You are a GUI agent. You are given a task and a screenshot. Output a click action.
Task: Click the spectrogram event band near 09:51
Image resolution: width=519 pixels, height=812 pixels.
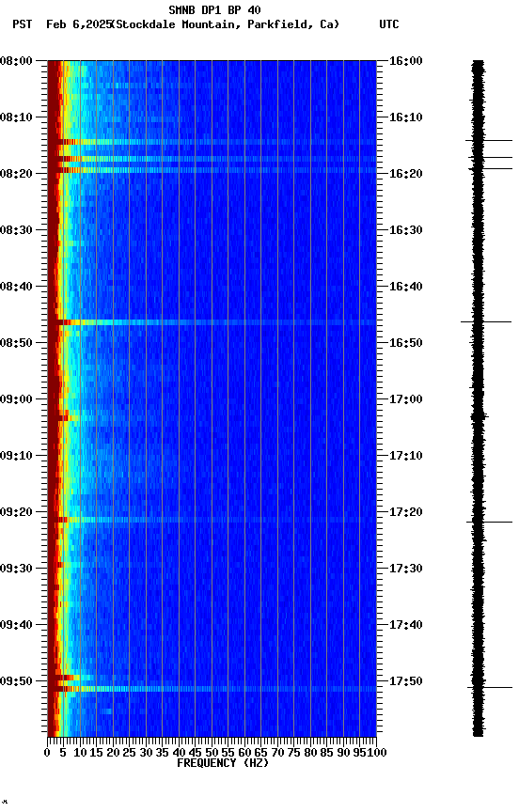[212, 689]
